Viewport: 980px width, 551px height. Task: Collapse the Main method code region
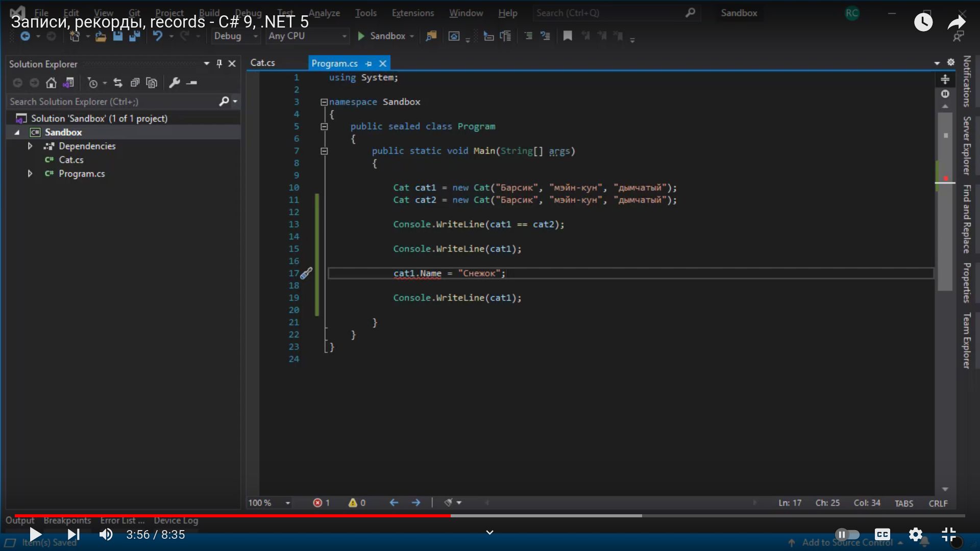pyautogui.click(x=324, y=151)
